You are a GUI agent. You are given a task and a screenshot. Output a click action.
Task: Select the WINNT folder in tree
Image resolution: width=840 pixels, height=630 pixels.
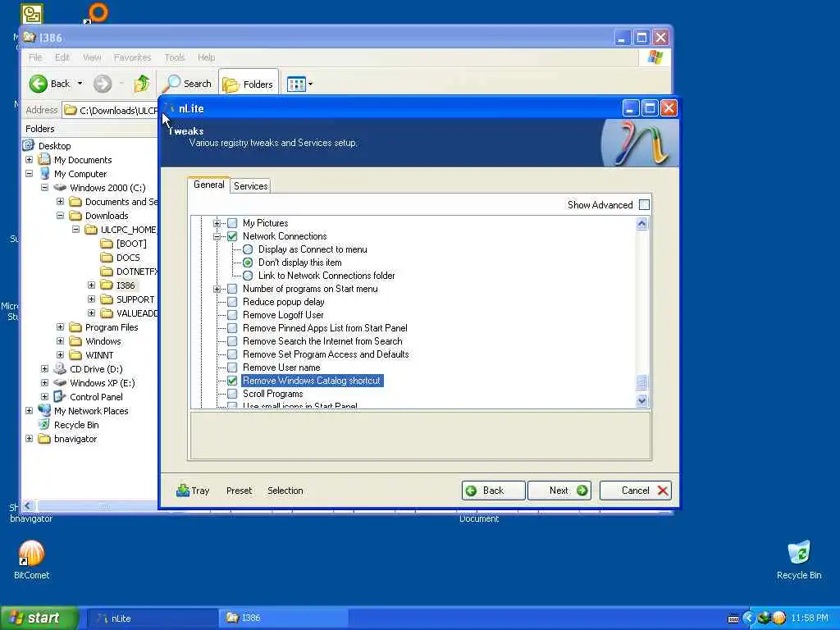[x=99, y=355]
